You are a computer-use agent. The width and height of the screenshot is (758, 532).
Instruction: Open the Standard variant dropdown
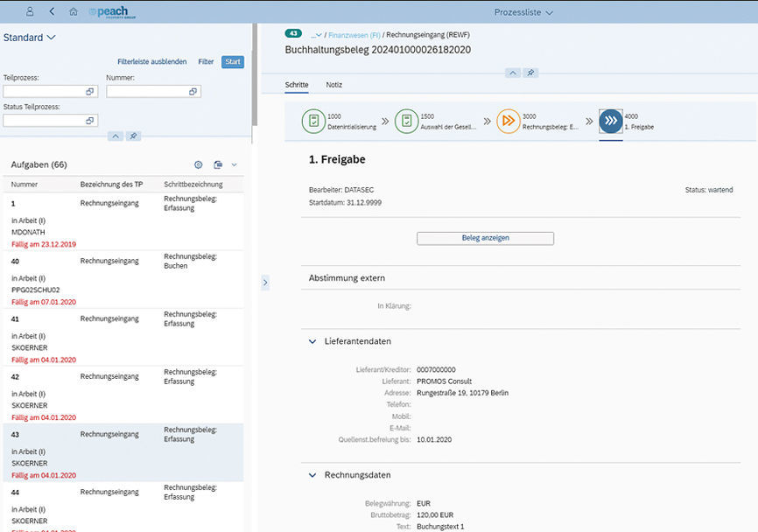click(30, 38)
